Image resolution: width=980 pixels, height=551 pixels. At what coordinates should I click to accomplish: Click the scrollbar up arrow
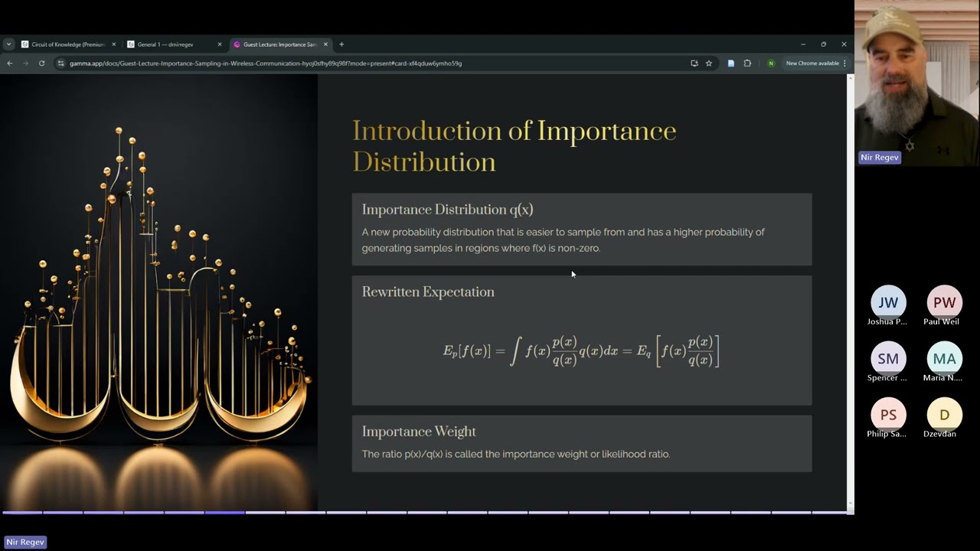(x=851, y=78)
